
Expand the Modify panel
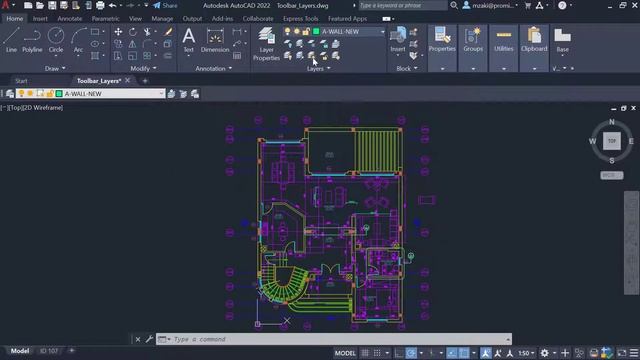(x=143, y=69)
